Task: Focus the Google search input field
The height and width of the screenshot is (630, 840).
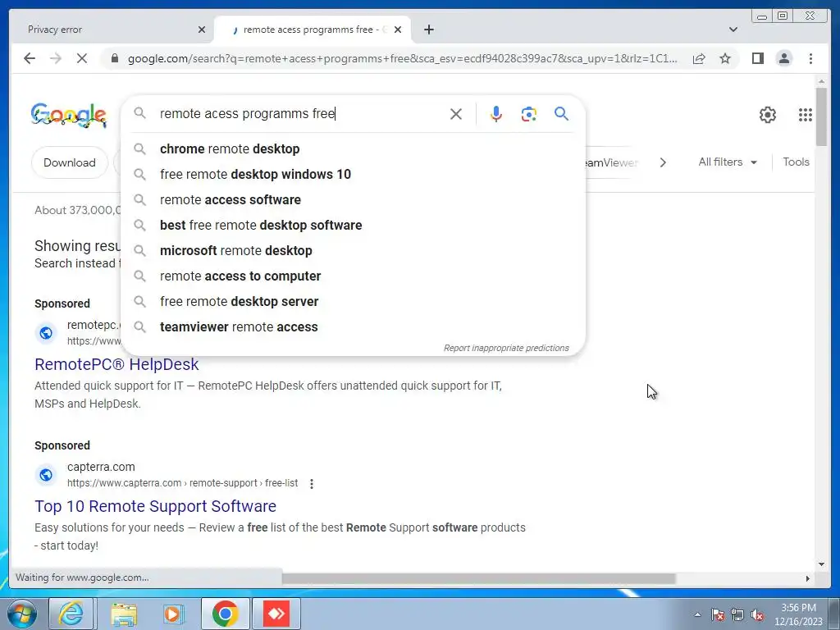Action: coord(300,113)
